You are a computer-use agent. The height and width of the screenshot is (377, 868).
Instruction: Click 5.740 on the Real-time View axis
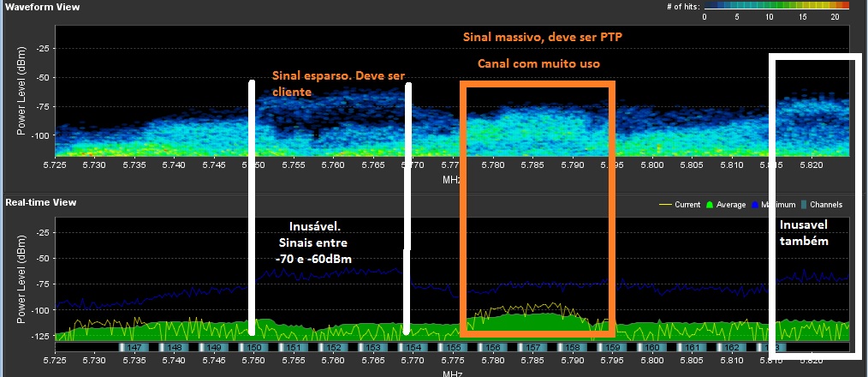tap(175, 361)
